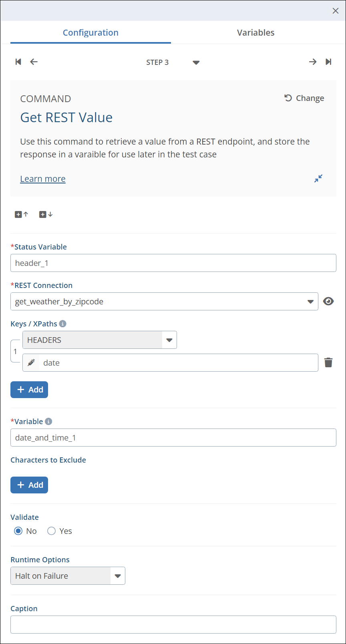Jump to the first step icon
346x644 pixels.
18,62
